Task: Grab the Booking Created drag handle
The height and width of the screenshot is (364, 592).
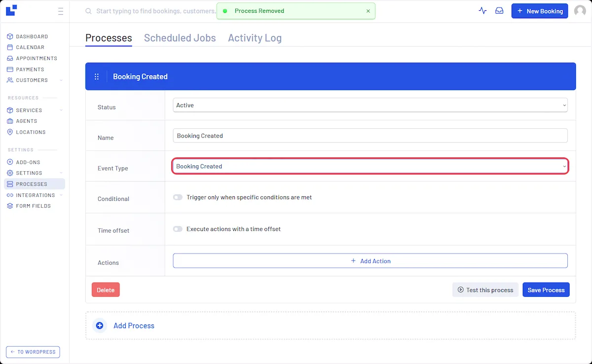Action: [x=97, y=76]
